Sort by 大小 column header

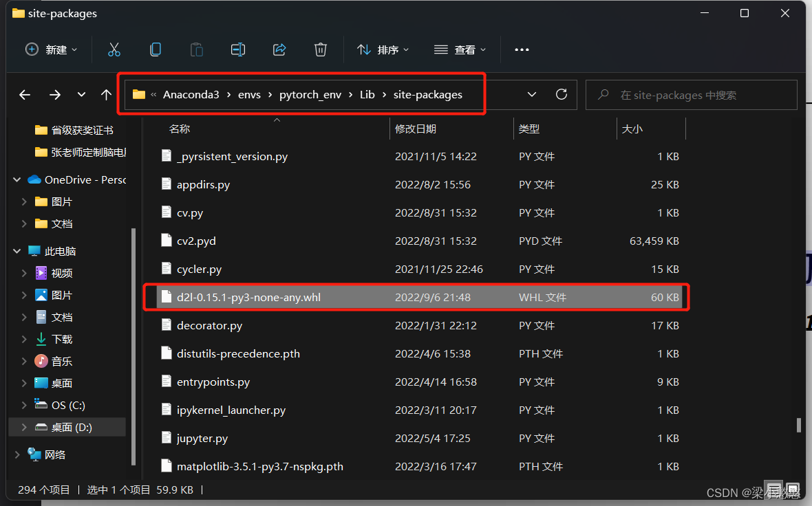(632, 129)
